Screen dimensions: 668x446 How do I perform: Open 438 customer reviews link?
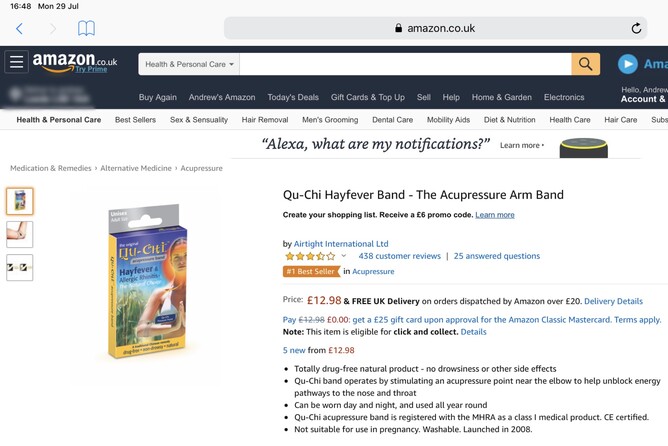399,256
